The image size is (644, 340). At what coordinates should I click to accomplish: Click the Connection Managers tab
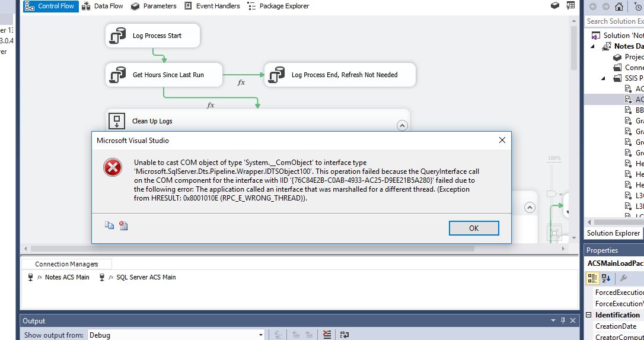point(66,264)
